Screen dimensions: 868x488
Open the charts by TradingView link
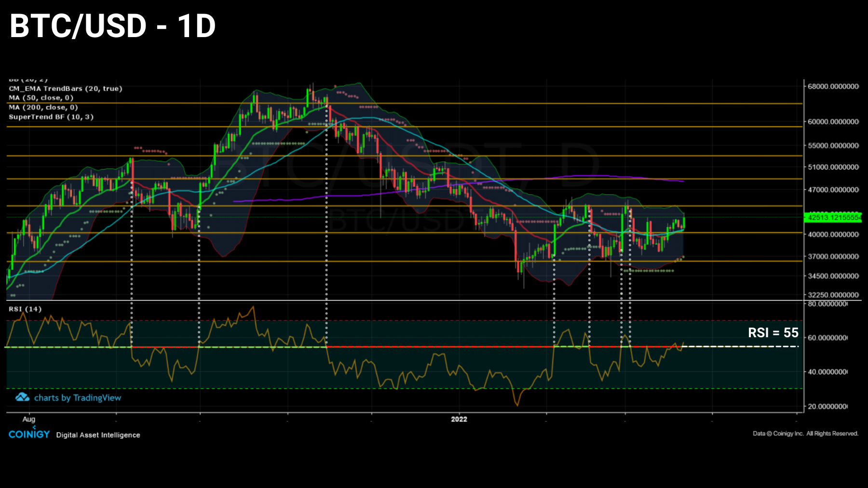[78, 397]
